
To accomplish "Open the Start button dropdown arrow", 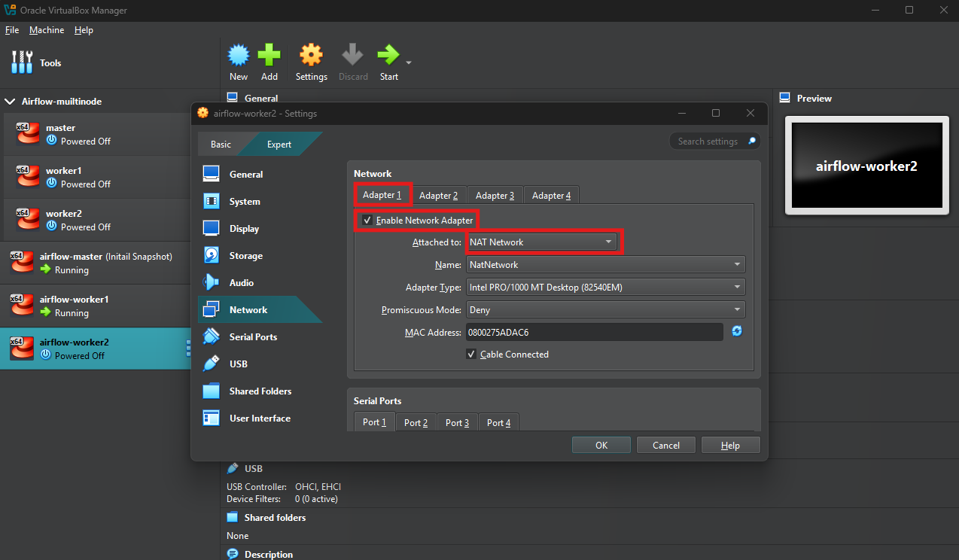I will click(409, 62).
